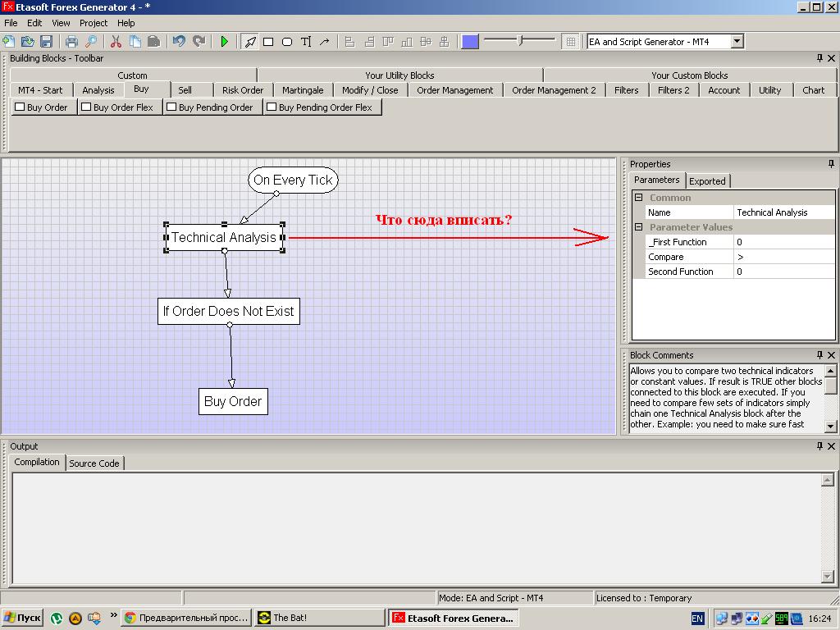Center selected blocks horizontally
The height and width of the screenshot is (630, 840).
[426, 42]
